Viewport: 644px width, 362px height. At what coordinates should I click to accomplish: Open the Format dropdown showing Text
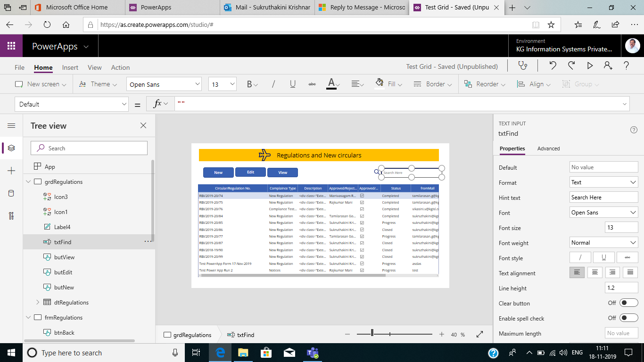(x=603, y=182)
